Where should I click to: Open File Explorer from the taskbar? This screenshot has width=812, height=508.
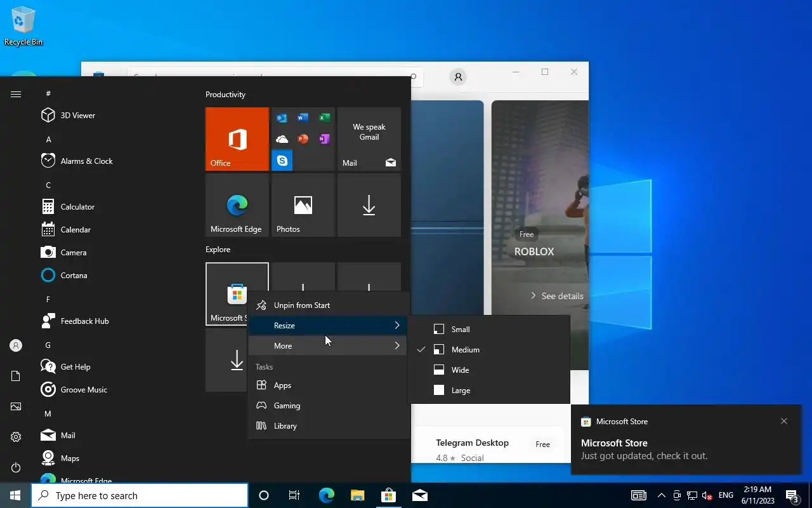pos(357,495)
